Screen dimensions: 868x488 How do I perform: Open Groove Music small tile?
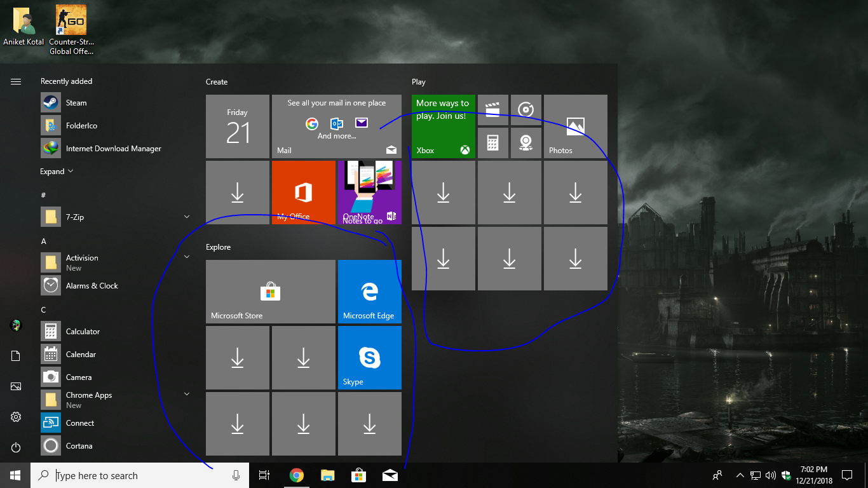click(x=526, y=110)
